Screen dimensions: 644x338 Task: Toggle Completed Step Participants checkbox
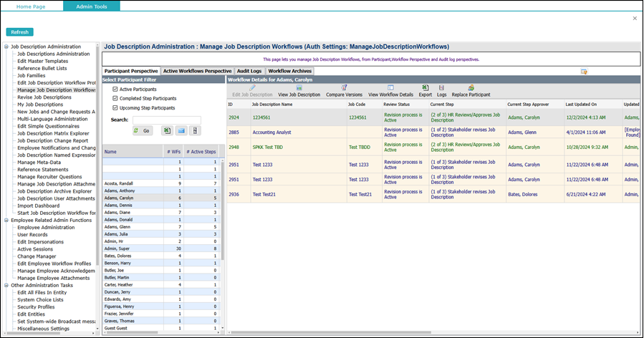(115, 99)
